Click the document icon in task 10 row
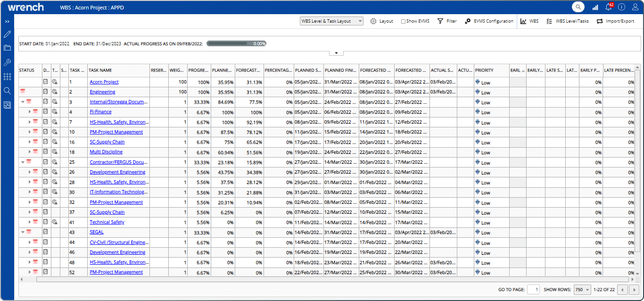 click(46, 132)
